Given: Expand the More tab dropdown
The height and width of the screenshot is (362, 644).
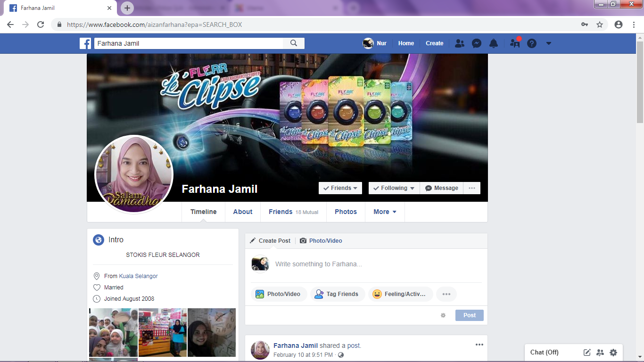Looking at the screenshot, I should click(x=385, y=212).
